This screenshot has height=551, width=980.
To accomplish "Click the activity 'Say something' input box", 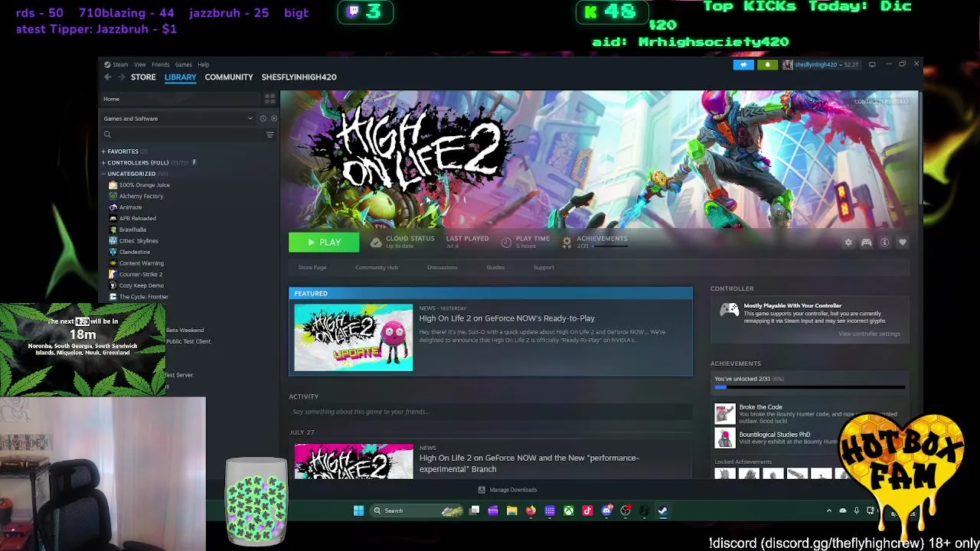I will 490,412.
